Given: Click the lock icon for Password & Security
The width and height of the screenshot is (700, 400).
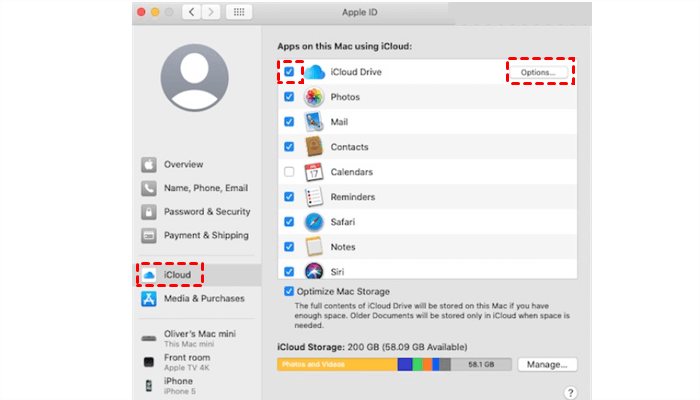Looking at the screenshot, I should (x=149, y=212).
